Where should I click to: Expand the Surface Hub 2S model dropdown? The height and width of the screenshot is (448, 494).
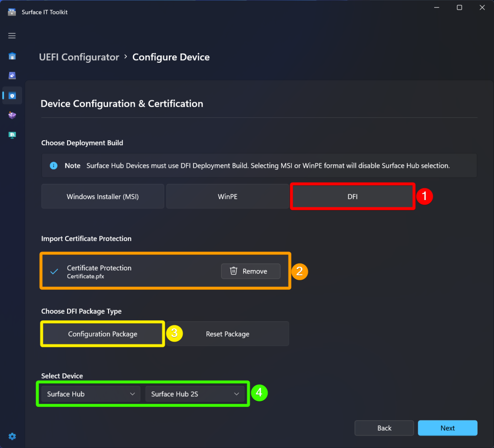(x=195, y=394)
